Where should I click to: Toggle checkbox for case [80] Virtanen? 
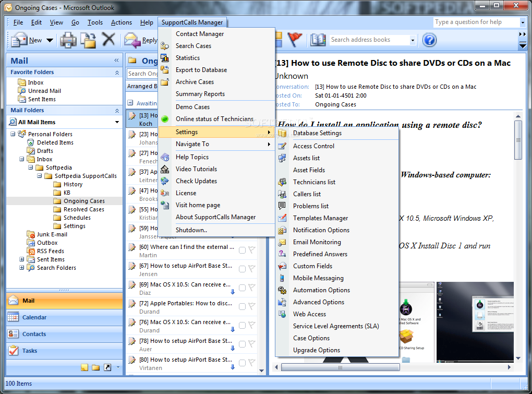coord(242,363)
